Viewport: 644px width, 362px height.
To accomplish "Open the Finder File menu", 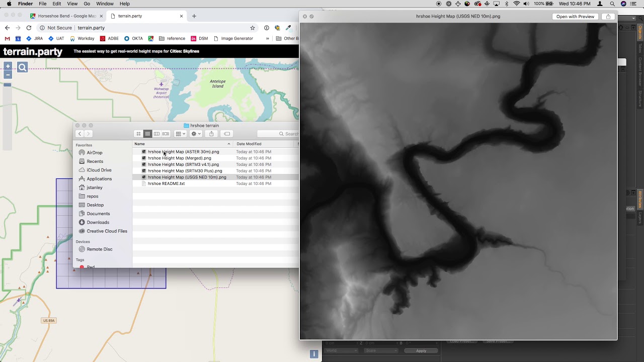I will pyautogui.click(x=43, y=4).
